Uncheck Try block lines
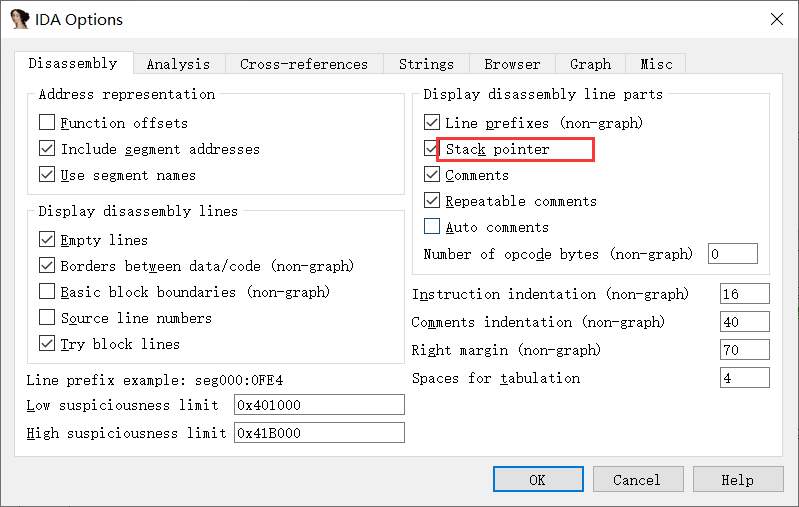The height and width of the screenshot is (507, 799). (47, 343)
